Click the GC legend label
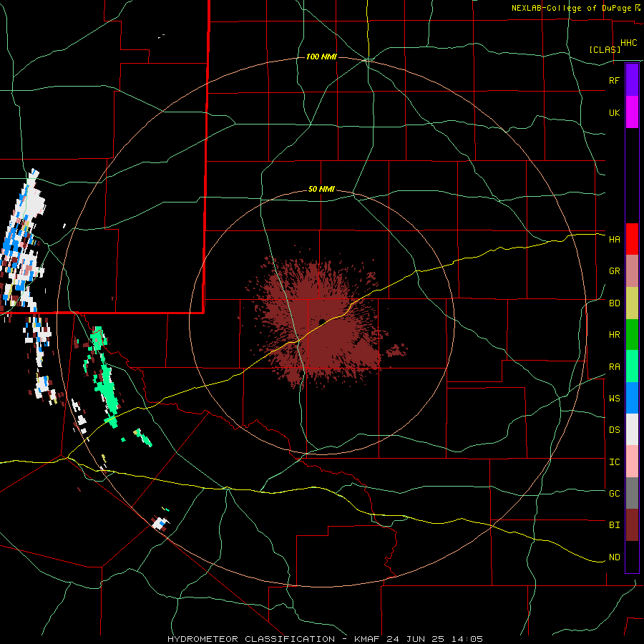This screenshot has width=644, height=644. [614, 494]
